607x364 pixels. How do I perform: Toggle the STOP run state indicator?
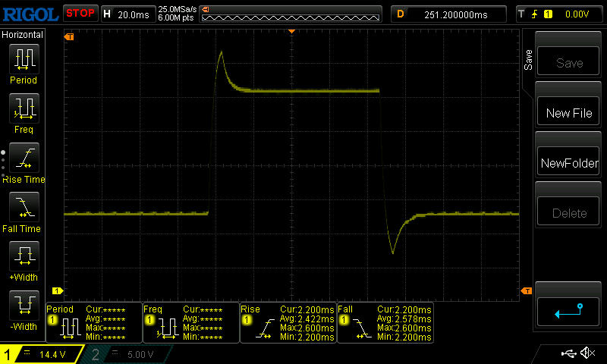[80, 14]
